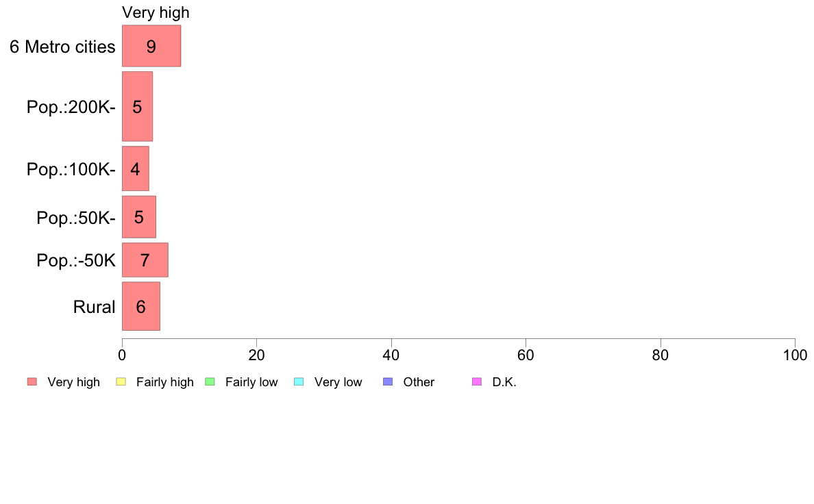Select the Pop.:200K- bar showing 5
Viewport: 814px width, 504px height.
tap(138, 106)
